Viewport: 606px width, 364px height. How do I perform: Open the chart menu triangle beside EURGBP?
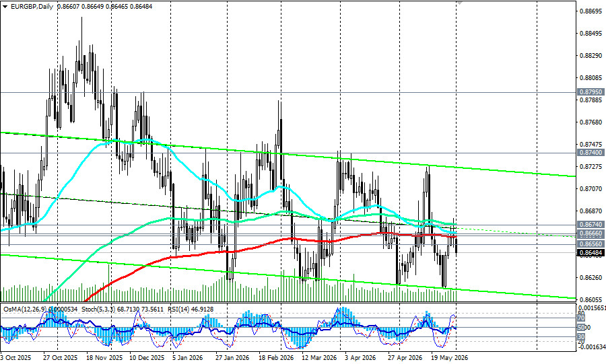(5, 7)
